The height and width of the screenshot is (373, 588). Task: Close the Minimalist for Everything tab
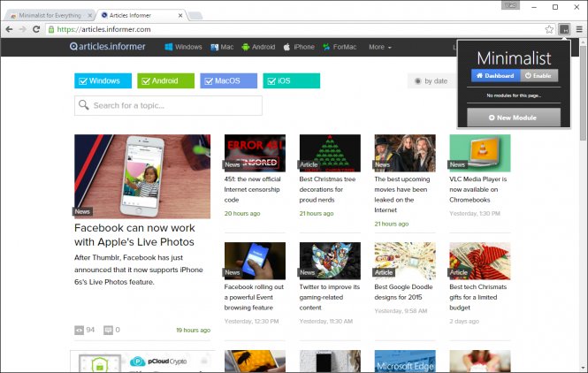pyautogui.click(x=90, y=15)
